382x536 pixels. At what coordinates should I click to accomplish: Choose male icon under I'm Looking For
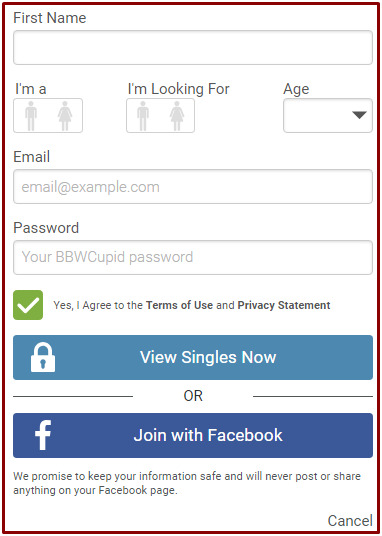point(143,116)
